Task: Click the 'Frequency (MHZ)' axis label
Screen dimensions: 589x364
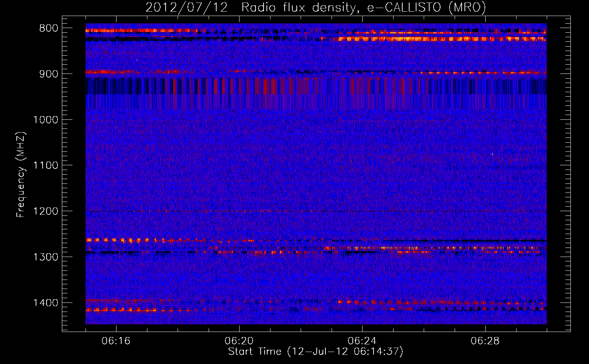Action: click(x=21, y=175)
